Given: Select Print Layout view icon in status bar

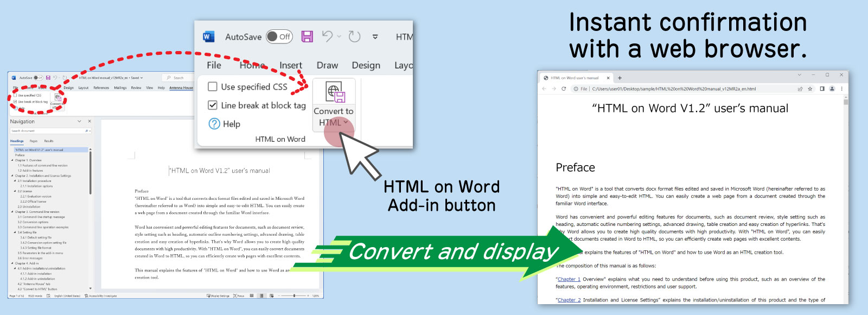Looking at the screenshot, I should tap(261, 295).
